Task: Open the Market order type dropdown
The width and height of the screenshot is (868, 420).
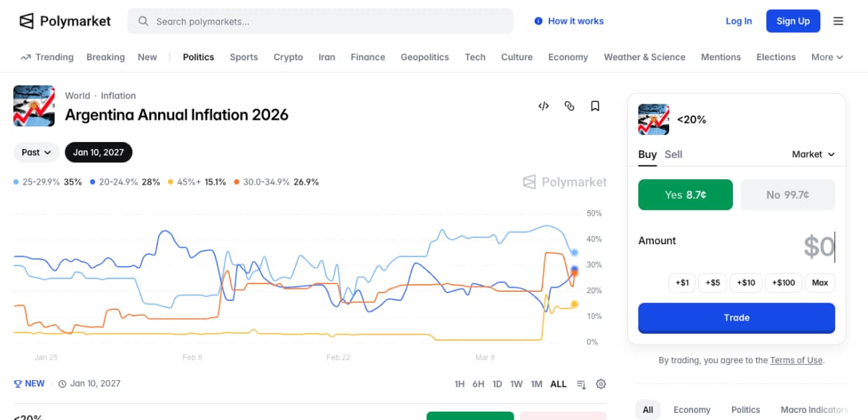Action: [x=813, y=154]
